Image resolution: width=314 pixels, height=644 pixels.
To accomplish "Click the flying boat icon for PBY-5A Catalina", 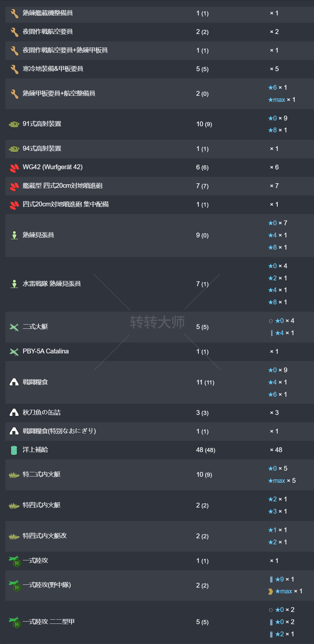I will click(x=14, y=352).
